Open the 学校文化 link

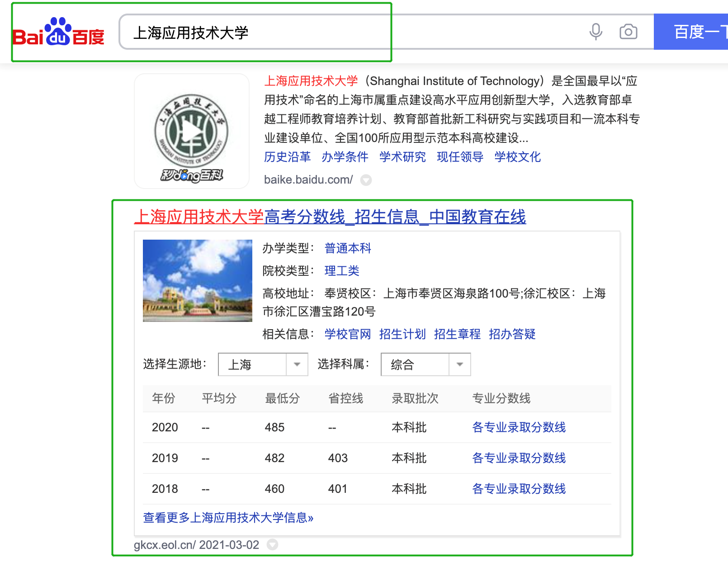517,157
